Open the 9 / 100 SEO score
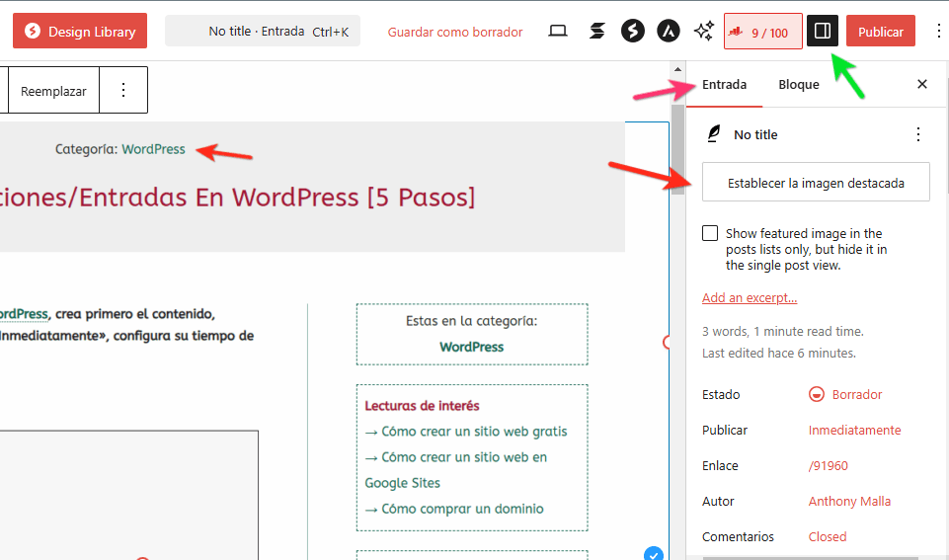The image size is (949, 560). pyautogui.click(x=762, y=32)
